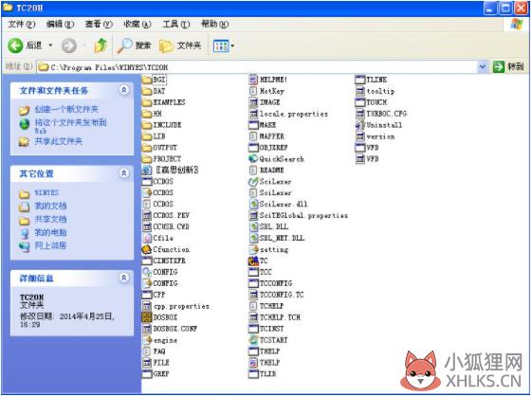Open the 编辑 menu
The image size is (532, 396).
tap(60, 24)
